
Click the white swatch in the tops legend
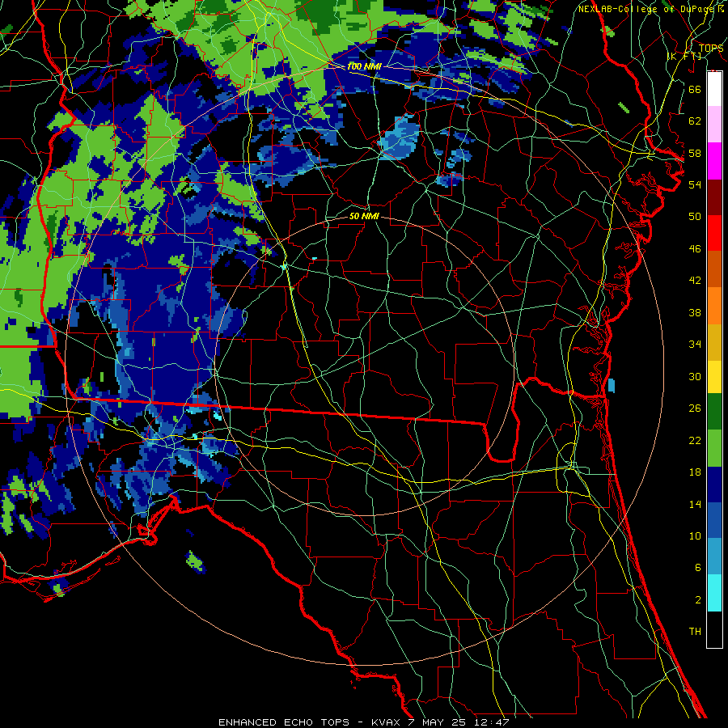coord(714,89)
